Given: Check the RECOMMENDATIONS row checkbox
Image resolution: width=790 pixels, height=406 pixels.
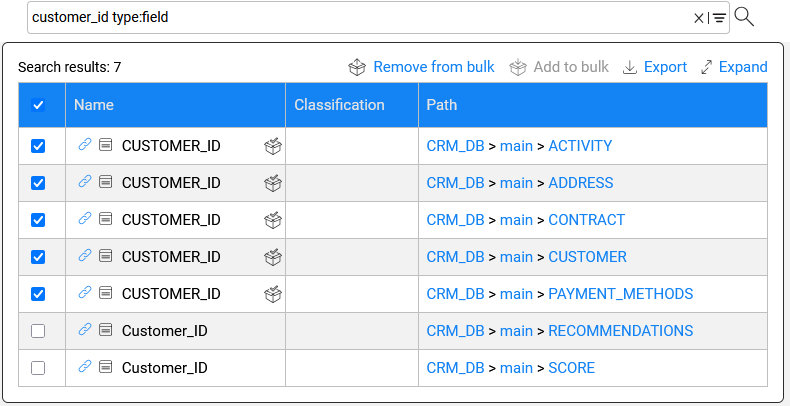Looking at the screenshot, I should click(38, 331).
